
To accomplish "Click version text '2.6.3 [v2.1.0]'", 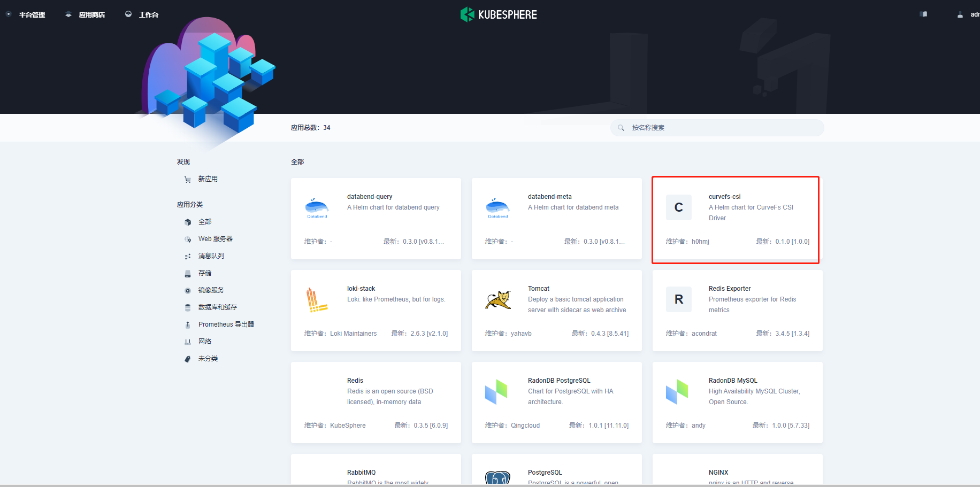I will pos(429,334).
